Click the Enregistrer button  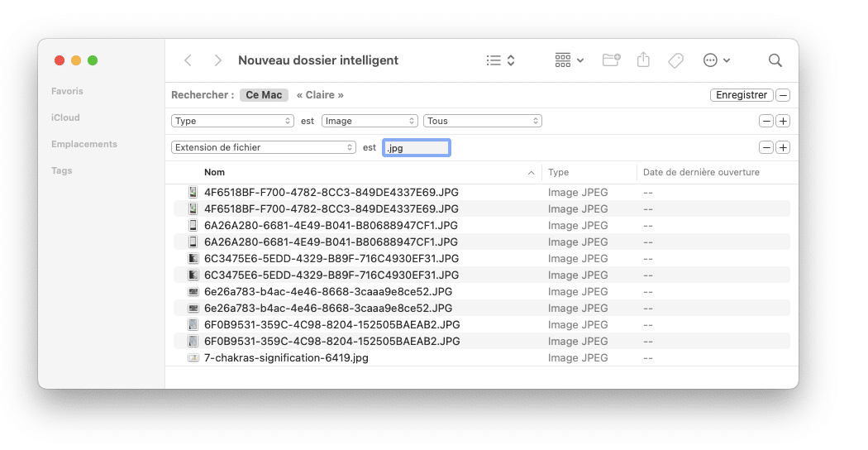742,95
